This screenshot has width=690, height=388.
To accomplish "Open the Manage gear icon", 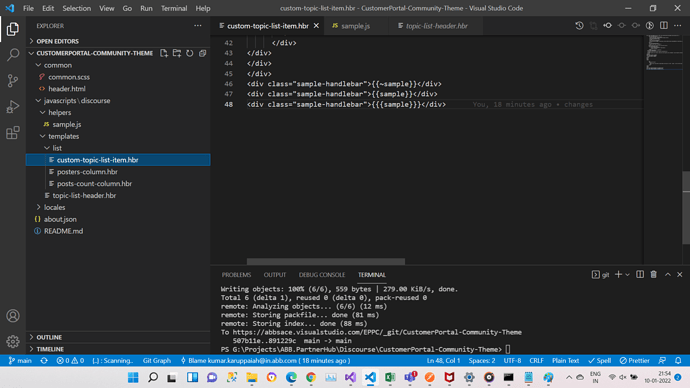I will point(13,341).
